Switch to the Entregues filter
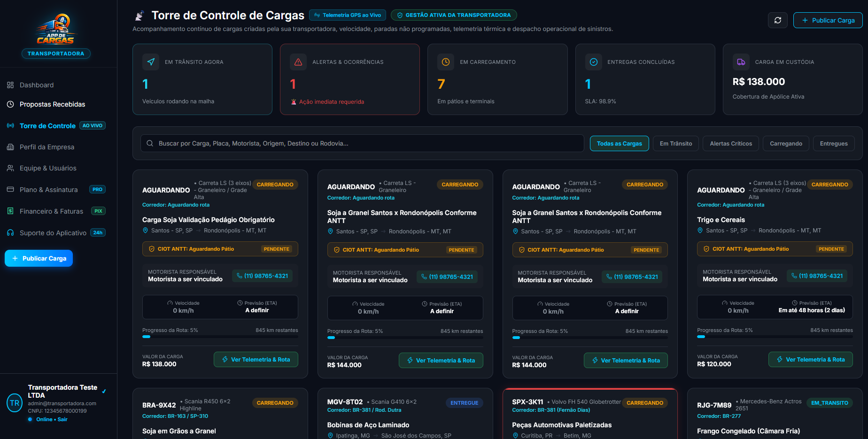 (834, 144)
